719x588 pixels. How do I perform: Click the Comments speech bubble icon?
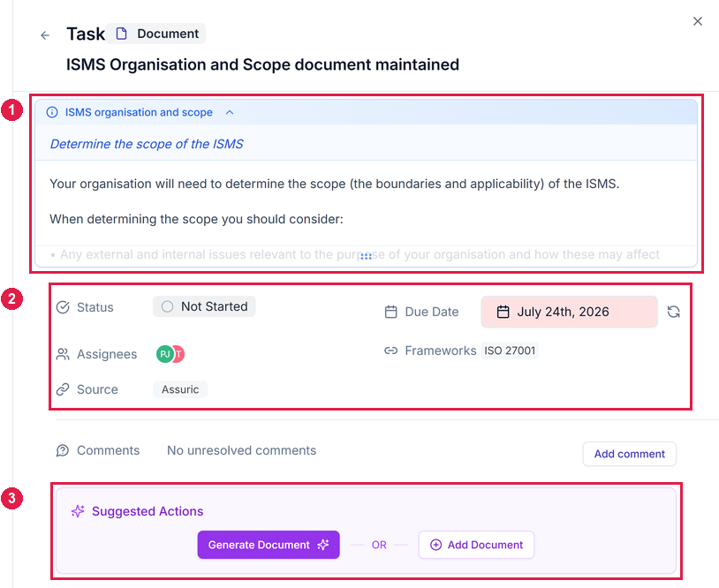click(63, 450)
